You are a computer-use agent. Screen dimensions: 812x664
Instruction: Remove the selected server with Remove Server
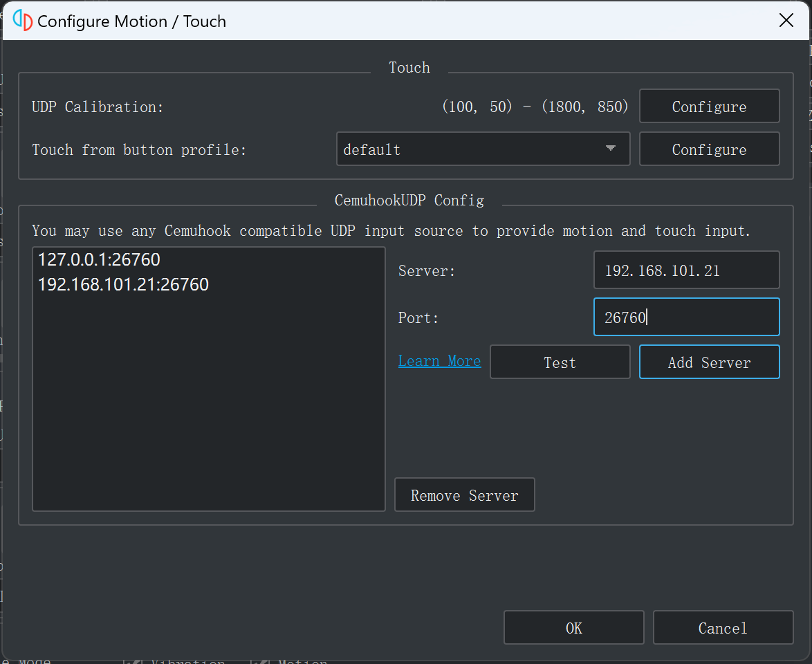click(464, 495)
